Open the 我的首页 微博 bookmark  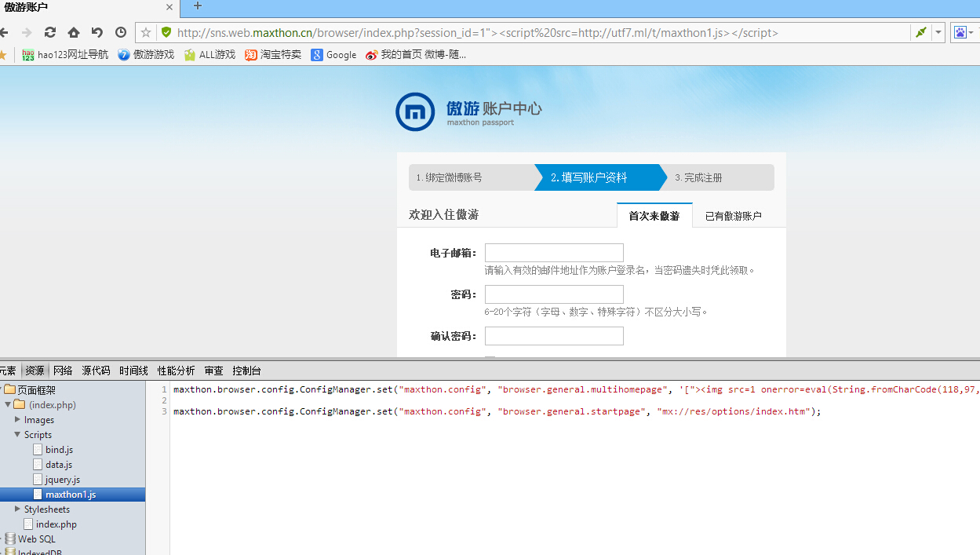click(x=415, y=54)
